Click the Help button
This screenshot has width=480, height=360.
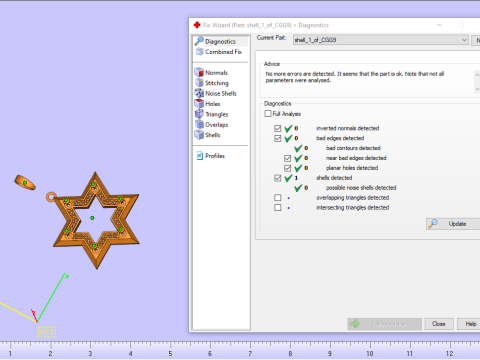pos(468,324)
